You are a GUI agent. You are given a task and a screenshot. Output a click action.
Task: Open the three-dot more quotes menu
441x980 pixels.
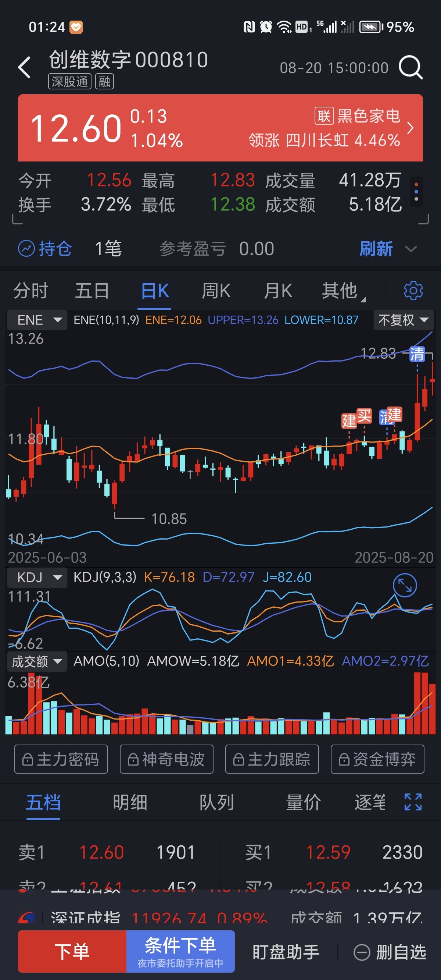416,192
